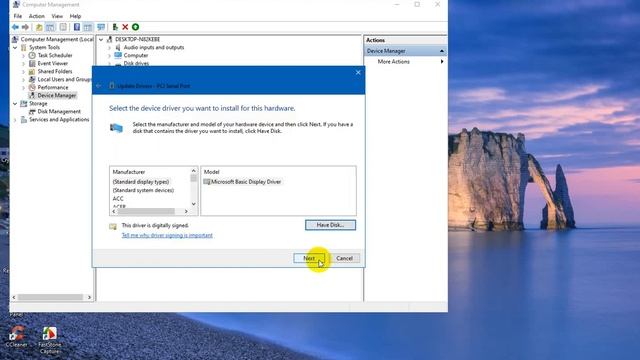
Task: Open the File menu
Action: (x=18, y=16)
